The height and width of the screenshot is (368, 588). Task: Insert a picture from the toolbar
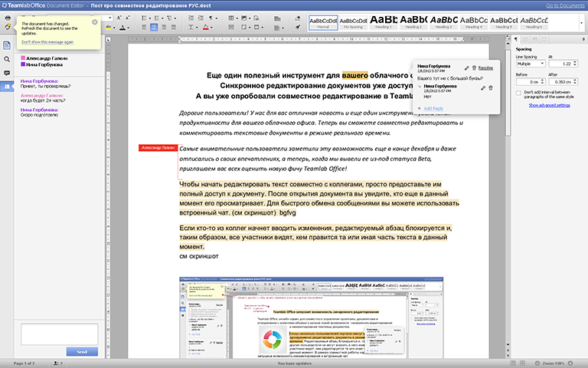243,18
